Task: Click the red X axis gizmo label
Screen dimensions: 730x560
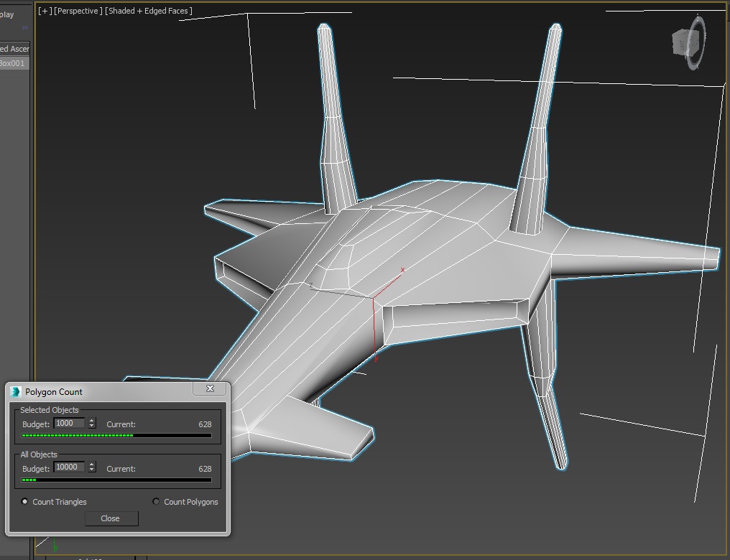Action: (402, 270)
